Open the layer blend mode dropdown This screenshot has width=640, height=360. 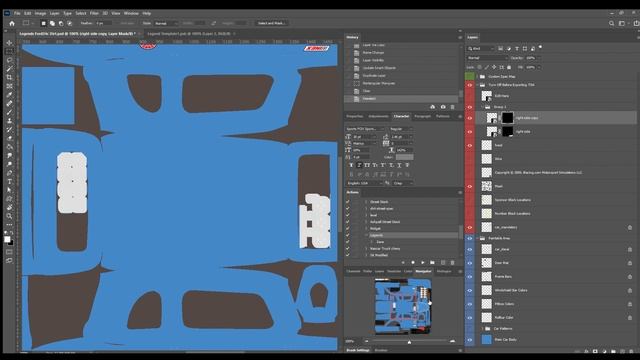(487, 58)
